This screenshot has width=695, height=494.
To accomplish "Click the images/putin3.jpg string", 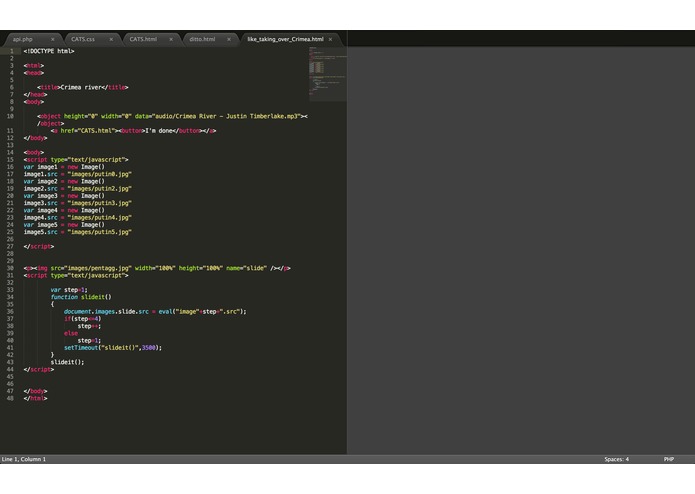I will coord(100,203).
